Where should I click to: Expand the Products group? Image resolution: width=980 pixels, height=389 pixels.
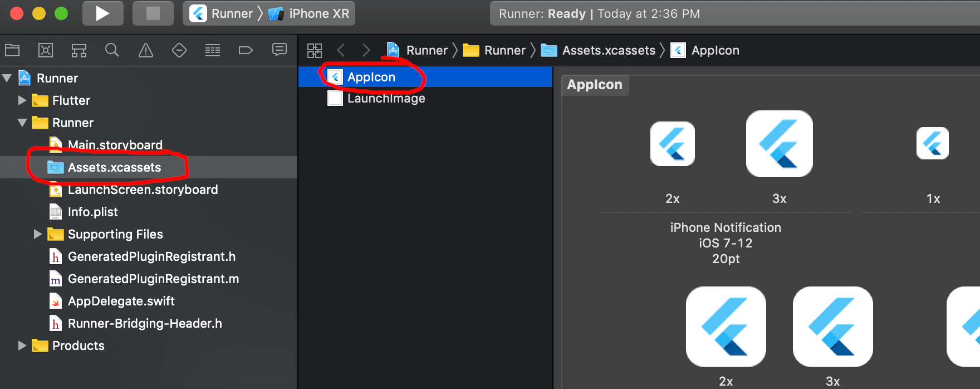(x=22, y=346)
